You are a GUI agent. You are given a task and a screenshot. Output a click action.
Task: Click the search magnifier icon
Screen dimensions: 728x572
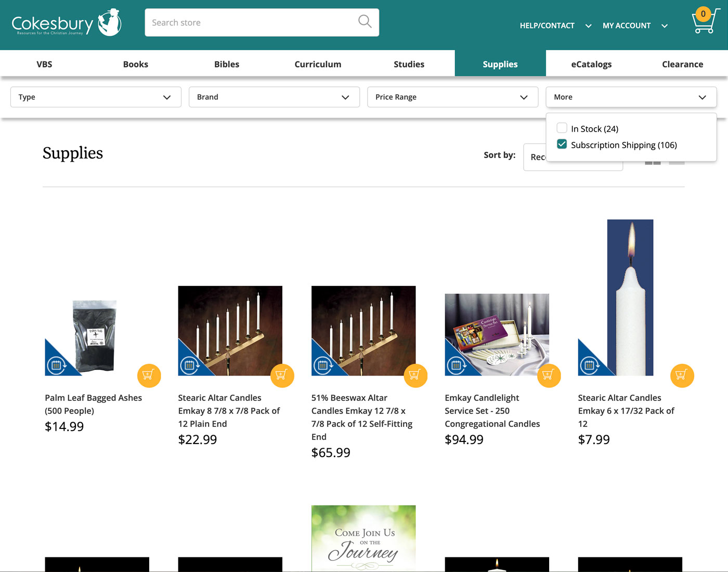(365, 22)
